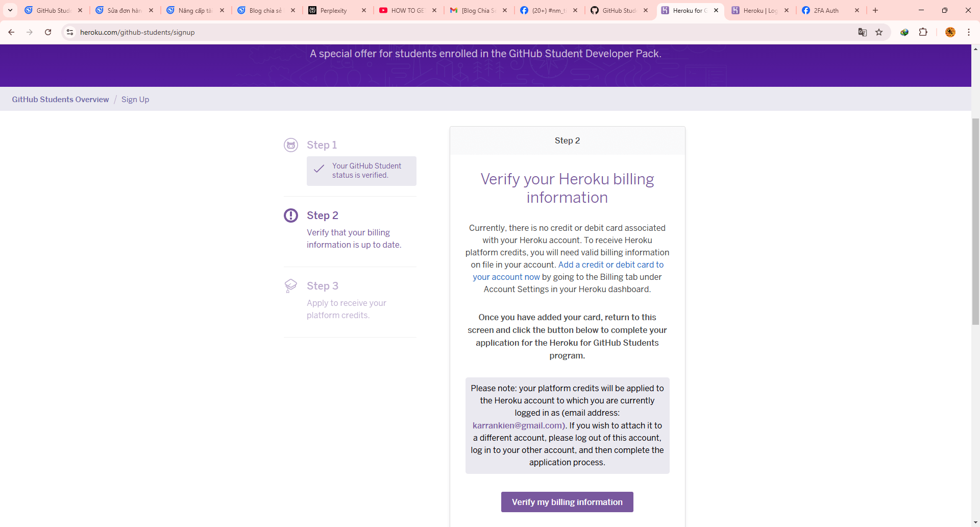This screenshot has height=527, width=980.
Task: Click the Step 3 heading in sidebar
Action: [x=323, y=286]
